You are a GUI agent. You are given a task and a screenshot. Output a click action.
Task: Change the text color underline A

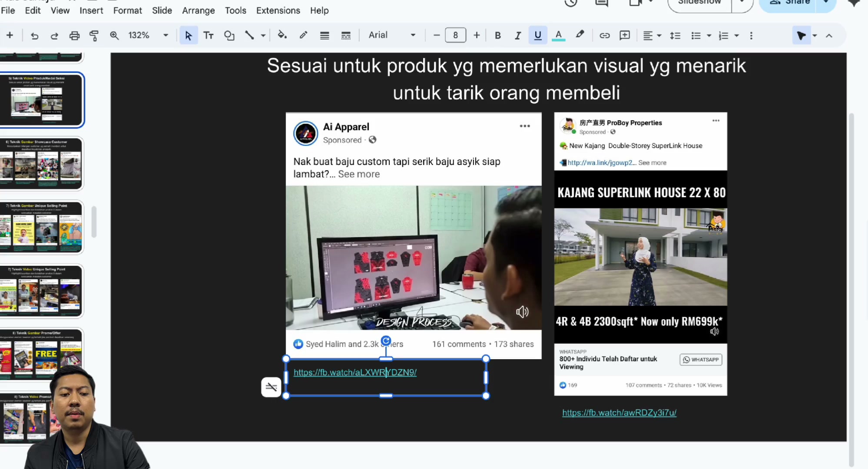(558, 36)
